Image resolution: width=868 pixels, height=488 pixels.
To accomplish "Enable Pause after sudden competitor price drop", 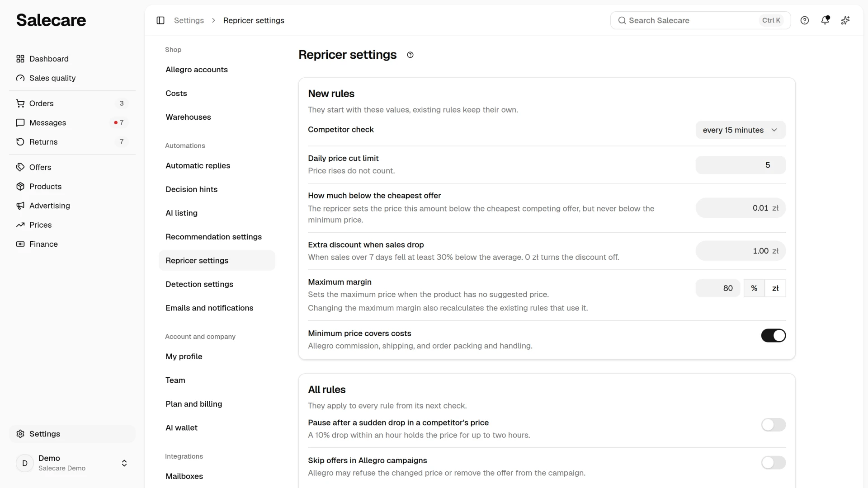I will [774, 425].
